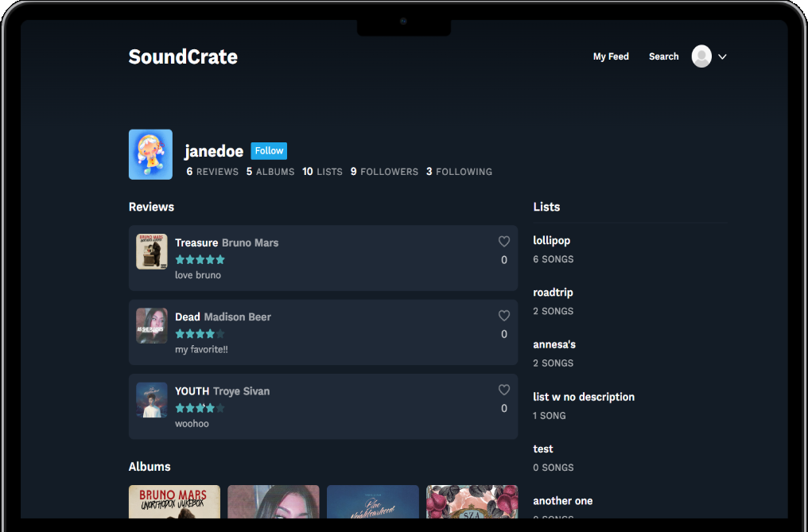Click the Albums section heading
Viewport: 808px width, 532px height.
tap(150, 467)
